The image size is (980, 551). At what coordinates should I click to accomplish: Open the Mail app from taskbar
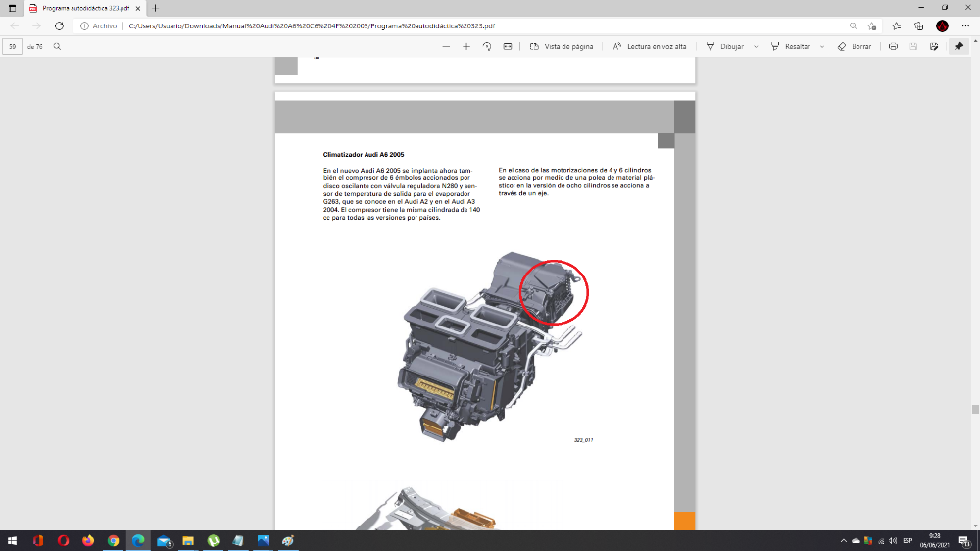(x=164, y=541)
